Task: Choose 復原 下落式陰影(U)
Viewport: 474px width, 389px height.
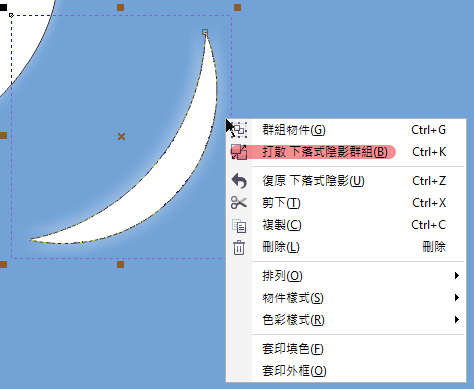Action: 346,181
